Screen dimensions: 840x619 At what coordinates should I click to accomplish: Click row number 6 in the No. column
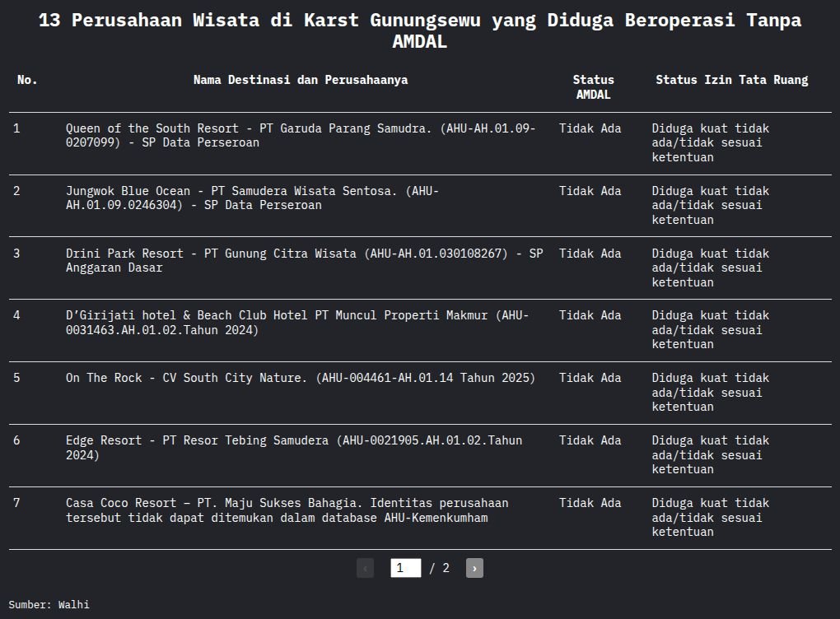coord(16,440)
